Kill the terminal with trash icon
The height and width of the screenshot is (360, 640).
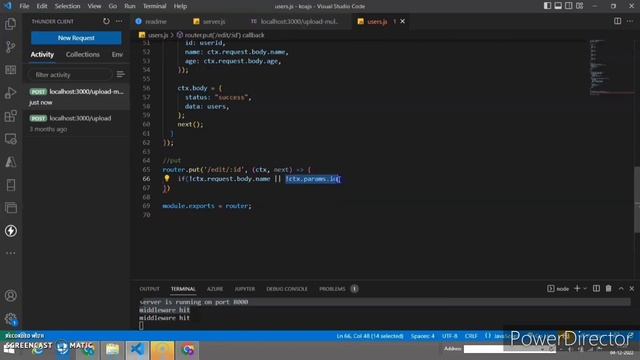(x=609, y=289)
